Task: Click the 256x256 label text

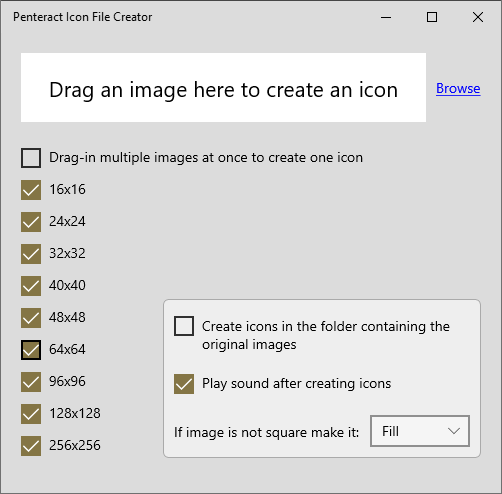Action: tap(75, 445)
